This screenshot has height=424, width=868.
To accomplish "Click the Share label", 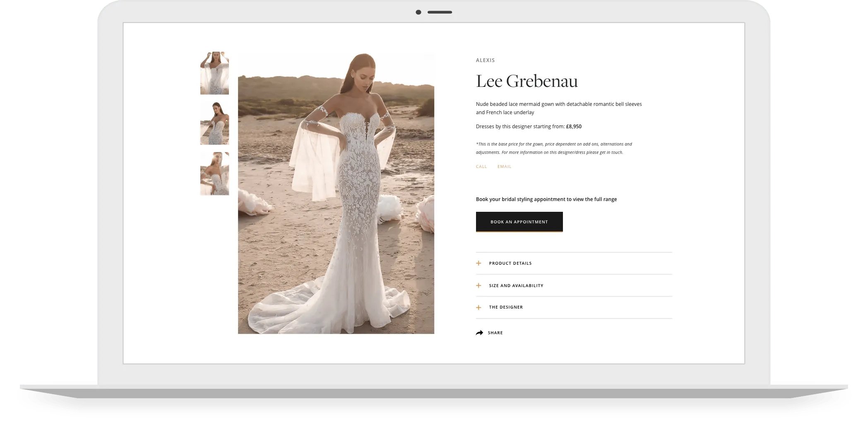I will click(495, 333).
